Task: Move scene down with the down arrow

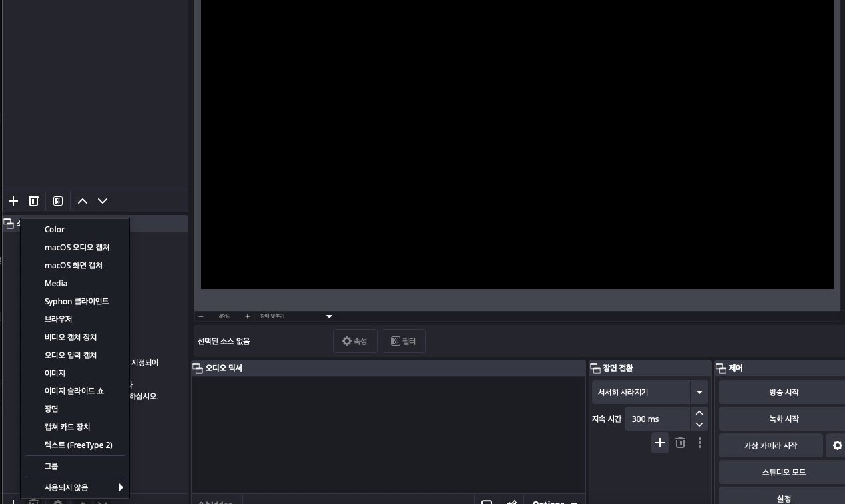Action: tap(103, 201)
